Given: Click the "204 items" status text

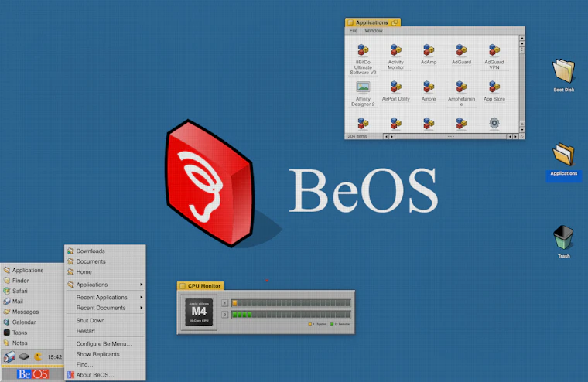Looking at the screenshot, I should click(x=357, y=136).
